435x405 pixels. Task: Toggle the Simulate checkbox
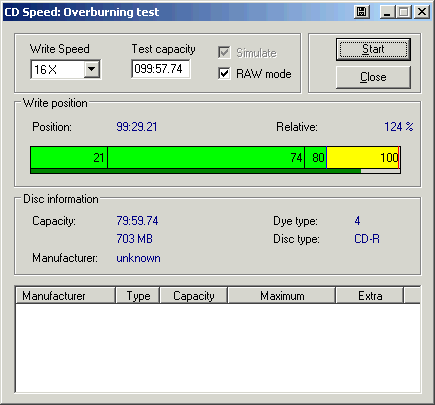[x=224, y=53]
